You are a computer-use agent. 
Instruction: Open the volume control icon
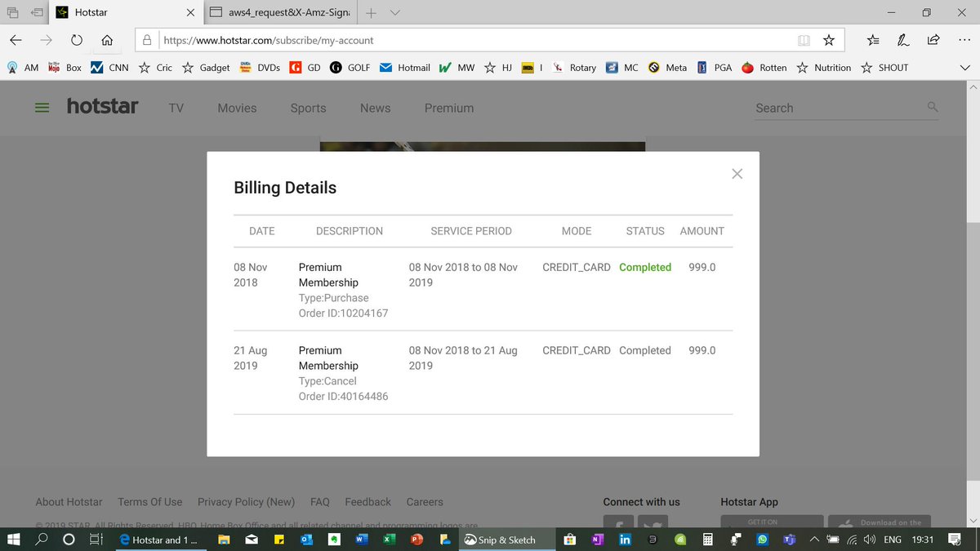pyautogui.click(x=869, y=540)
